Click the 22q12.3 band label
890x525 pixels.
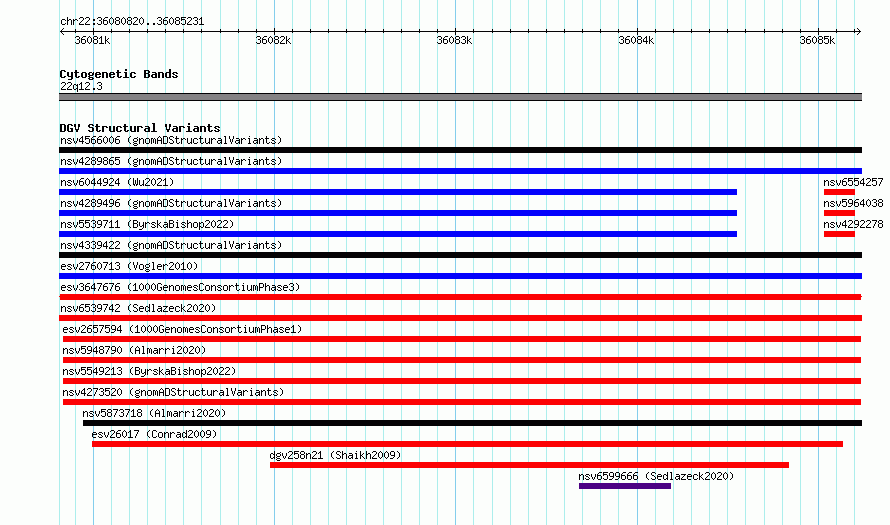[81, 86]
